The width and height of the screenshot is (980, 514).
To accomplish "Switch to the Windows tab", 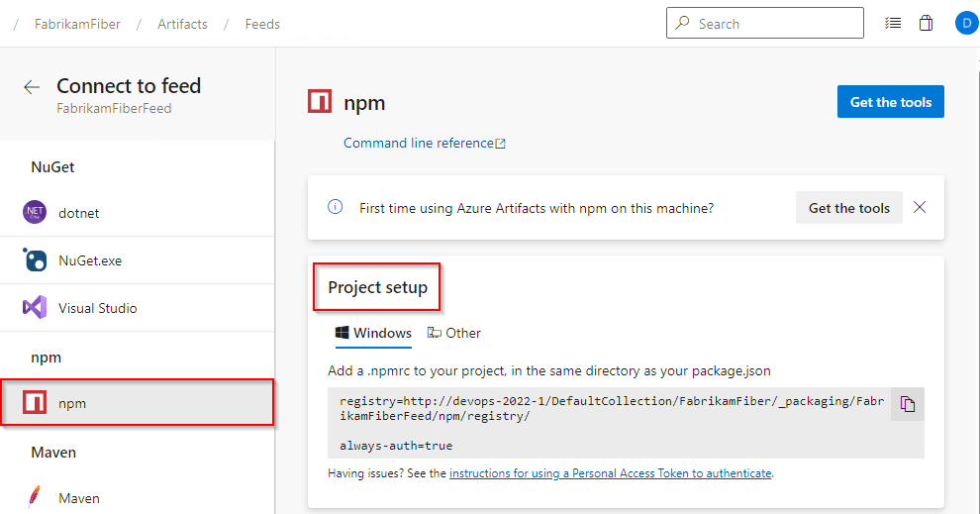I will [374, 334].
